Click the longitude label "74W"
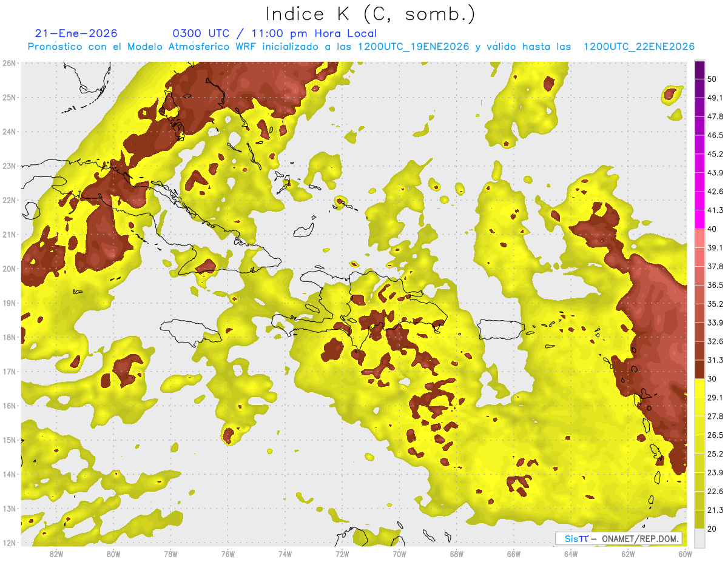Viewport: 728px width, 562px height. tap(285, 554)
